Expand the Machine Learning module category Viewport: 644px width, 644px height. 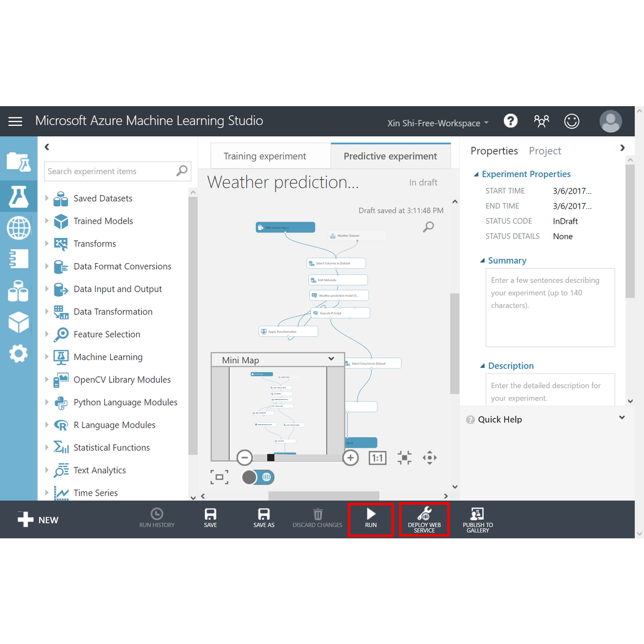pyautogui.click(x=47, y=357)
